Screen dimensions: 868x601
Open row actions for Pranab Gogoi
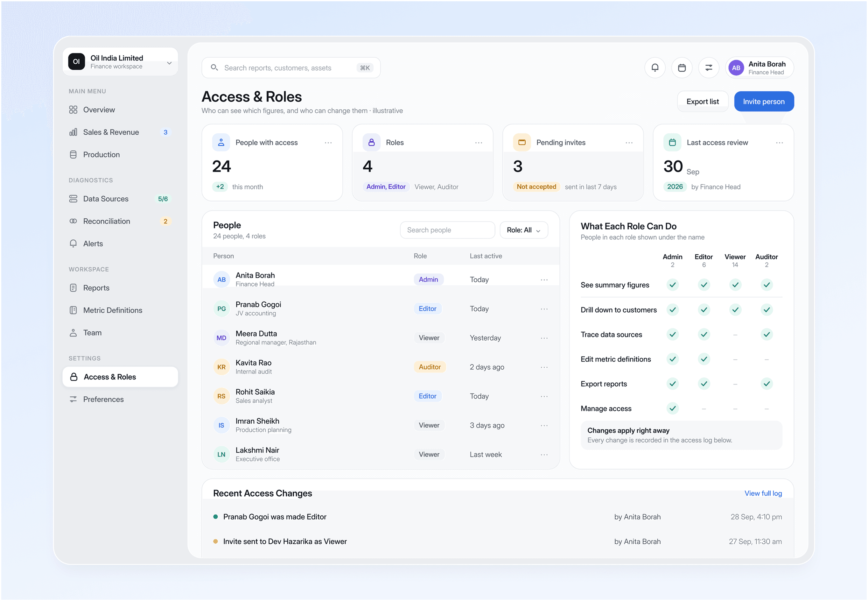[x=544, y=309]
